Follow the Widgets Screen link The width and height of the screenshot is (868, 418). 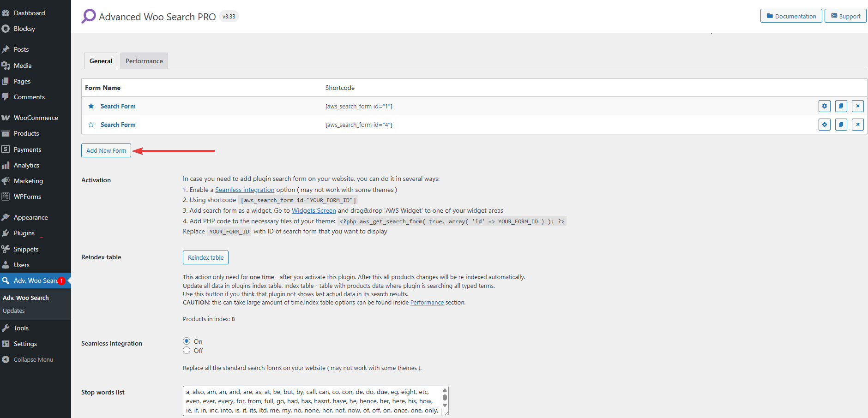coord(313,210)
